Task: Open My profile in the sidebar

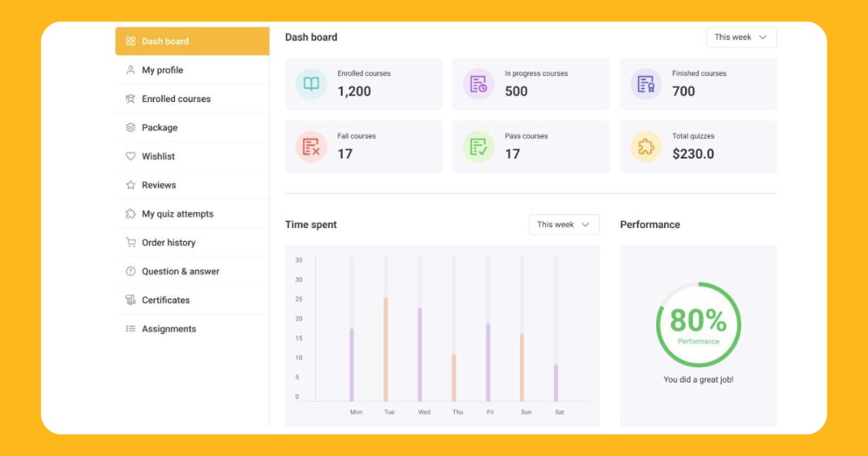Action: pyautogui.click(x=192, y=70)
